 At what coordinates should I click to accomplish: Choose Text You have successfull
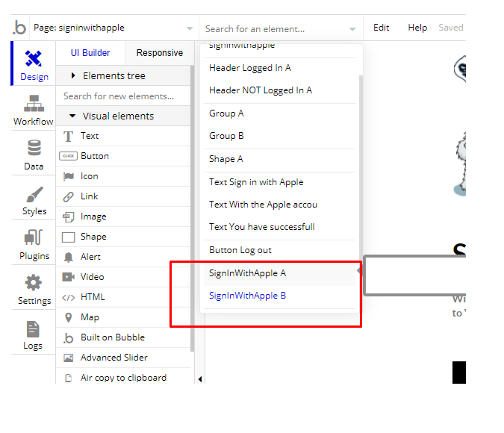coord(279,227)
